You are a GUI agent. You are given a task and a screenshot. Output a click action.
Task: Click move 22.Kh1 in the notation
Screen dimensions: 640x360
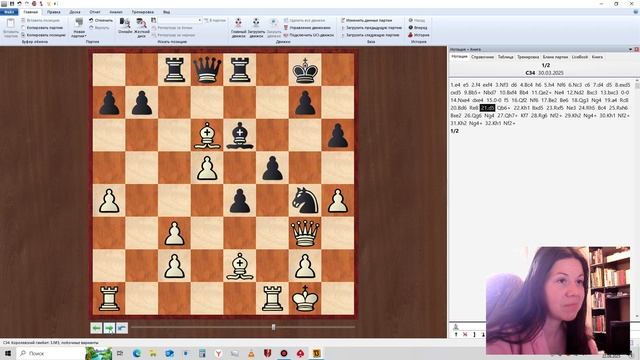521,108
